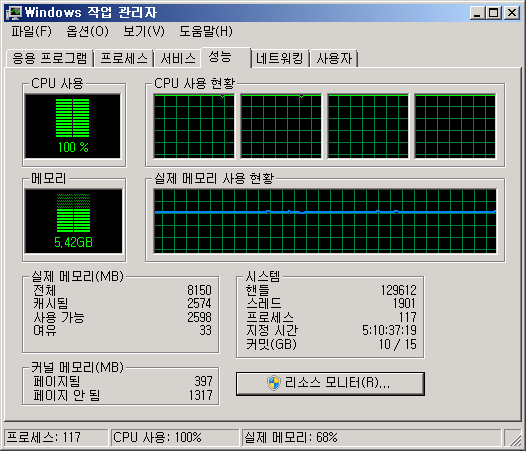The width and height of the screenshot is (526, 451).
Task: Click the shield icon on 리소스 모니터 button
Action: coord(274,383)
